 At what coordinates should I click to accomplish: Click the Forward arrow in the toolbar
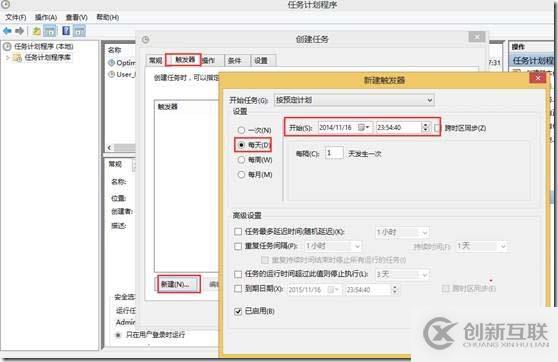click(20, 31)
